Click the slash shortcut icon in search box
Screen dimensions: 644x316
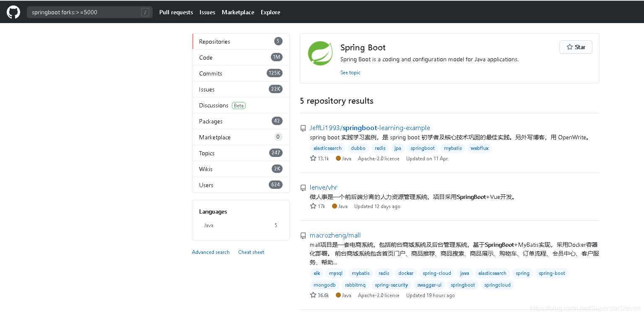[x=145, y=12]
